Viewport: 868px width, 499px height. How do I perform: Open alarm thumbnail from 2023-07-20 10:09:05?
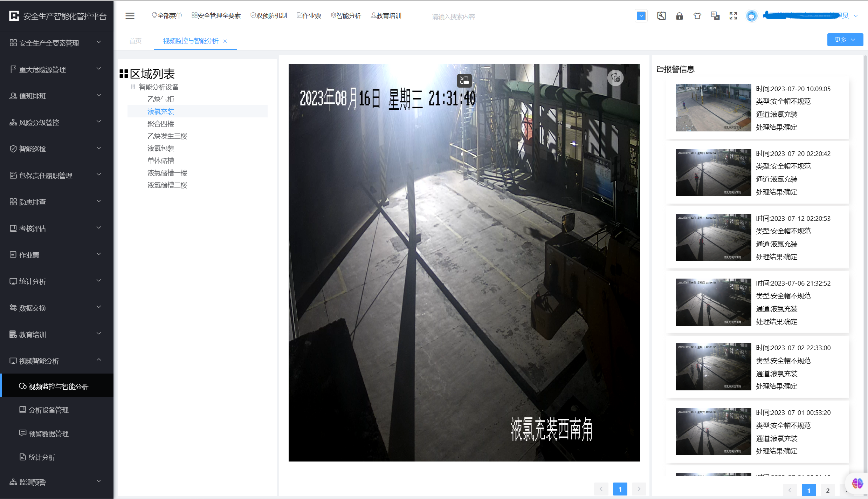714,108
